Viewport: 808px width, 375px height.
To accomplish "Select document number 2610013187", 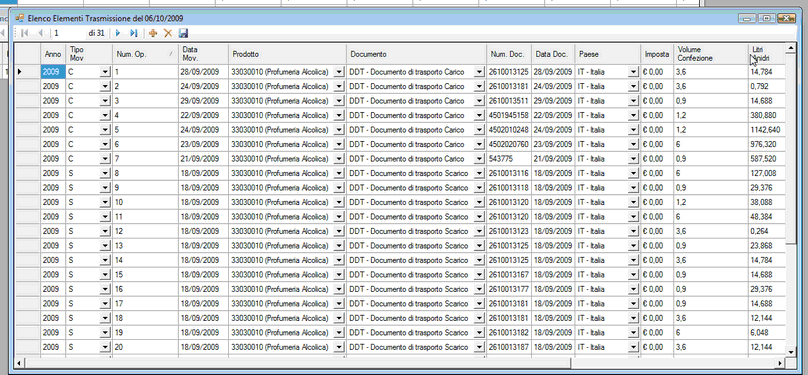I will pyautogui.click(x=509, y=347).
